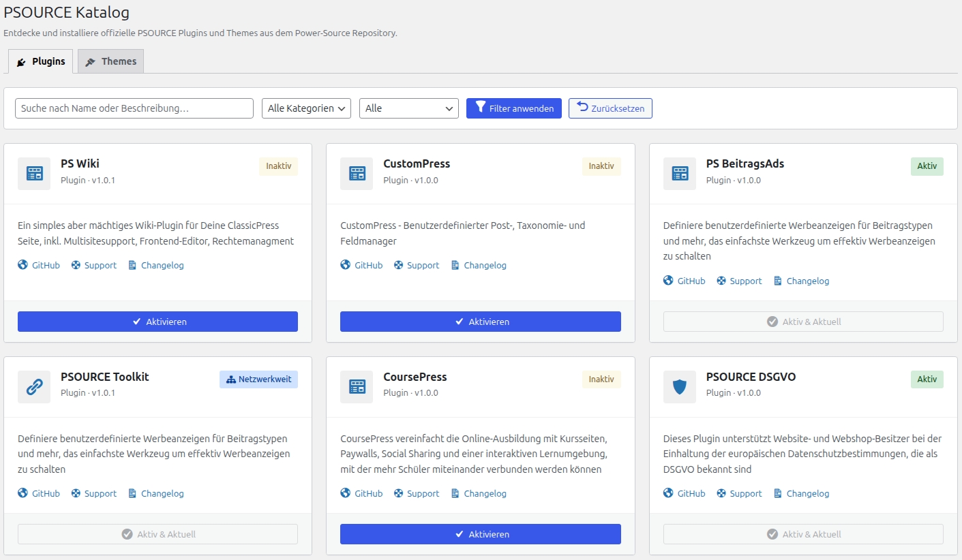The width and height of the screenshot is (962, 560).
Task: Activate the CoursePress plugin
Action: 480,534
